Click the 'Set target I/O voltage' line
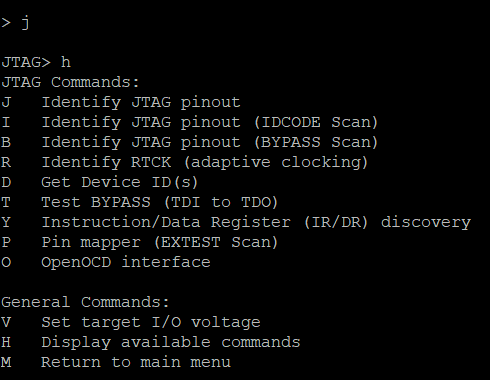The height and width of the screenshot is (380, 490). coord(131,322)
